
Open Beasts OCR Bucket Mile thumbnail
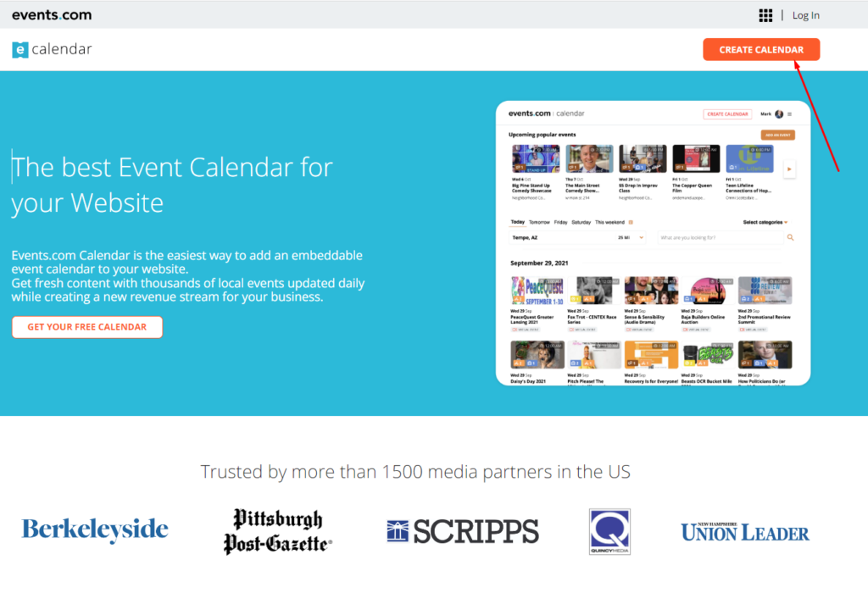point(708,355)
